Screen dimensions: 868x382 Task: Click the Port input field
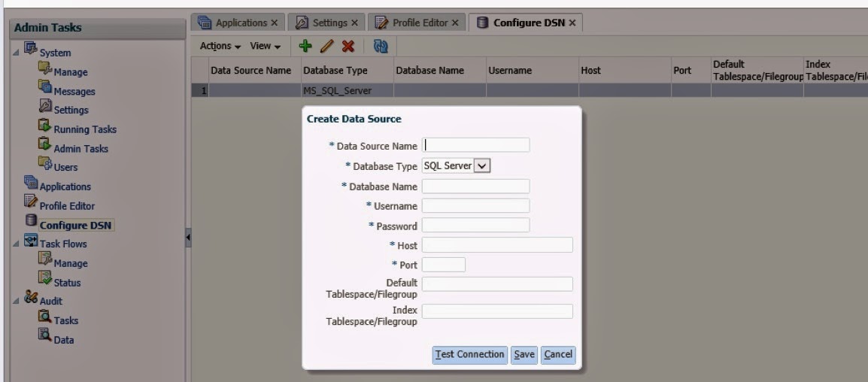click(x=444, y=265)
